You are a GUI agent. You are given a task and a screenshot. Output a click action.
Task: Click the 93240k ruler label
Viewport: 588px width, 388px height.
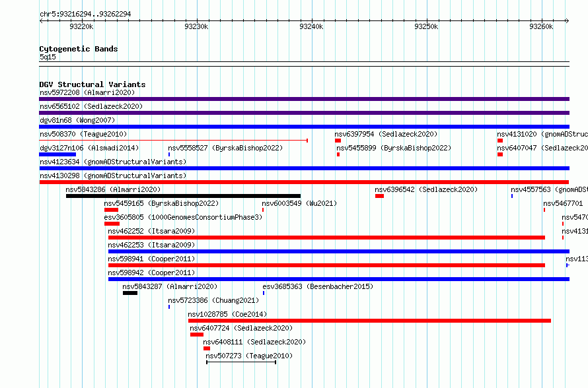[x=311, y=26]
